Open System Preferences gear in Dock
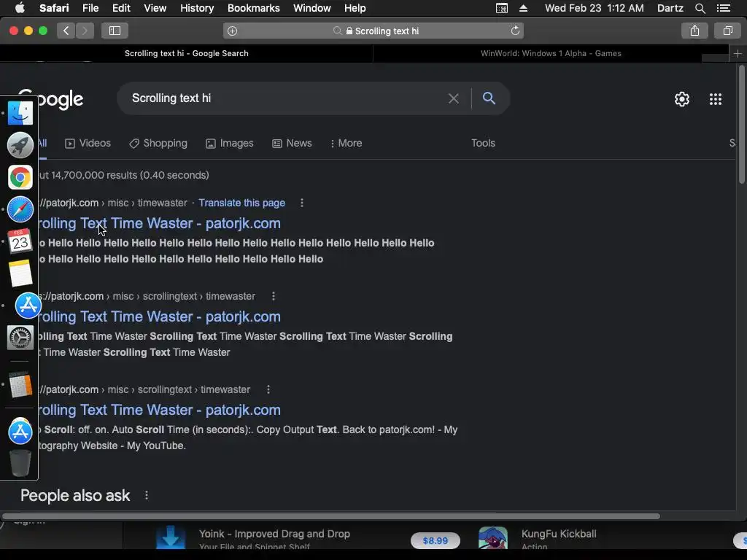Screen dimensions: 747x560 pos(20,338)
